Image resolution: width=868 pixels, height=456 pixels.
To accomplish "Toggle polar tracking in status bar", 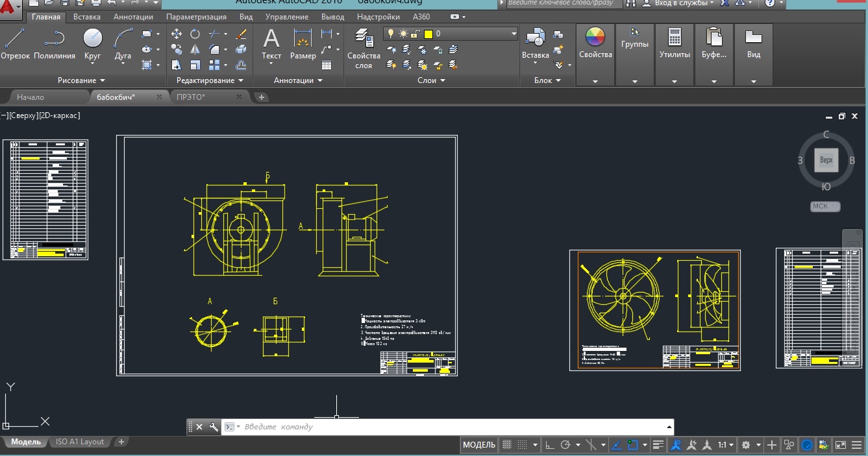I will tap(565, 445).
